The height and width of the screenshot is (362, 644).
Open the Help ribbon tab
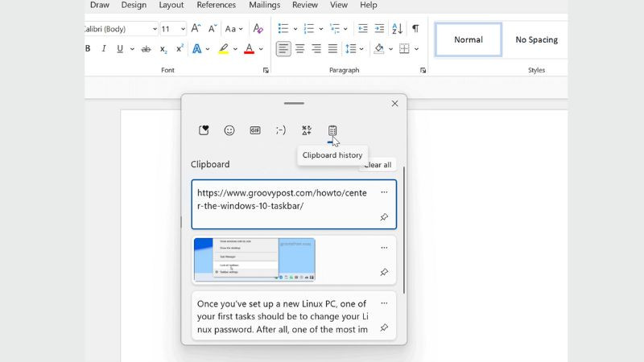click(x=369, y=5)
